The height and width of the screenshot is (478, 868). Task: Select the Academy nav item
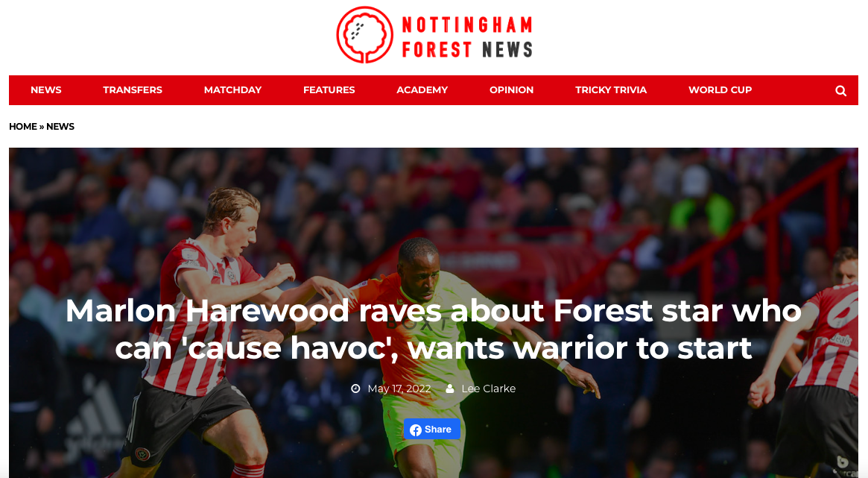pos(422,89)
